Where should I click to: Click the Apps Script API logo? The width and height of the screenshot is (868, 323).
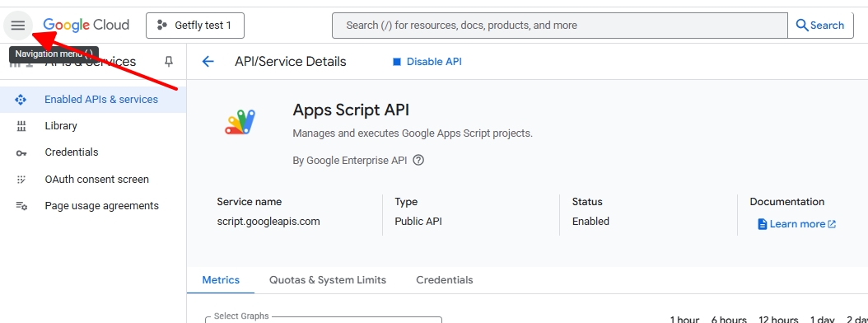coord(240,122)
